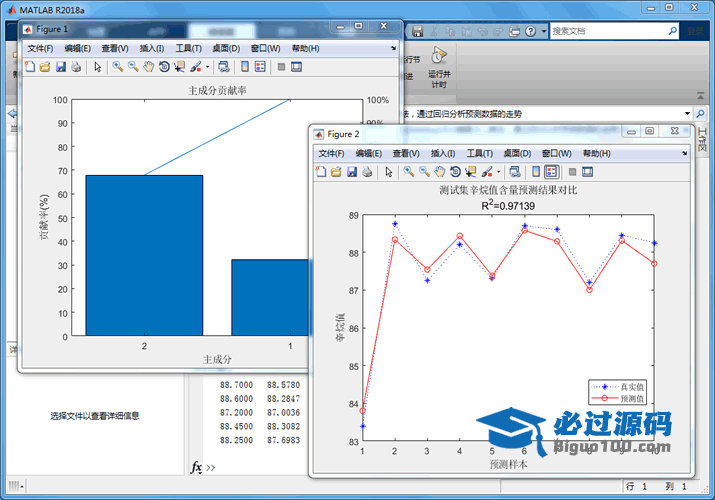Screen dimensions: 715x500
Task: Click Print Figure icon in Figure 2 toolbar
Action: point(367,172)
